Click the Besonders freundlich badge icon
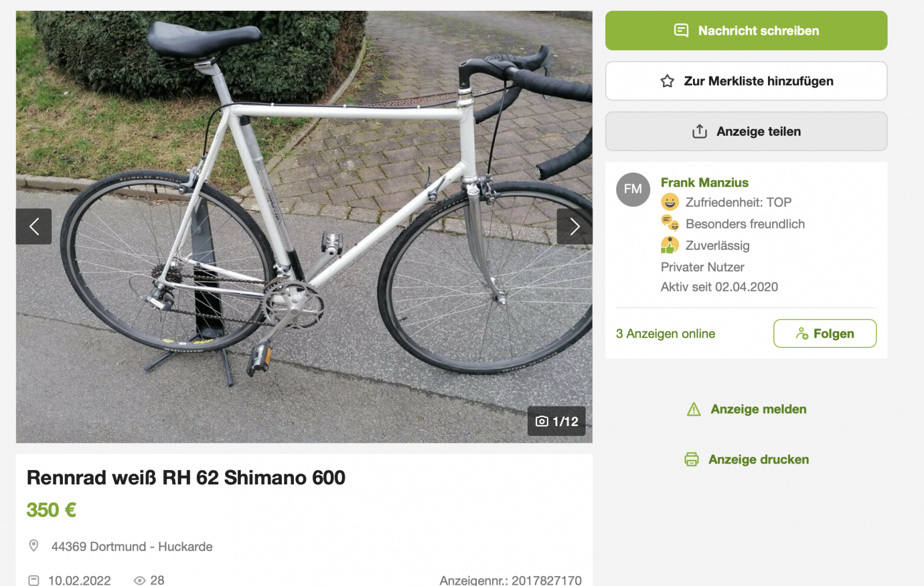This screenshot has height=586, width=924. [x=670, y=223]
